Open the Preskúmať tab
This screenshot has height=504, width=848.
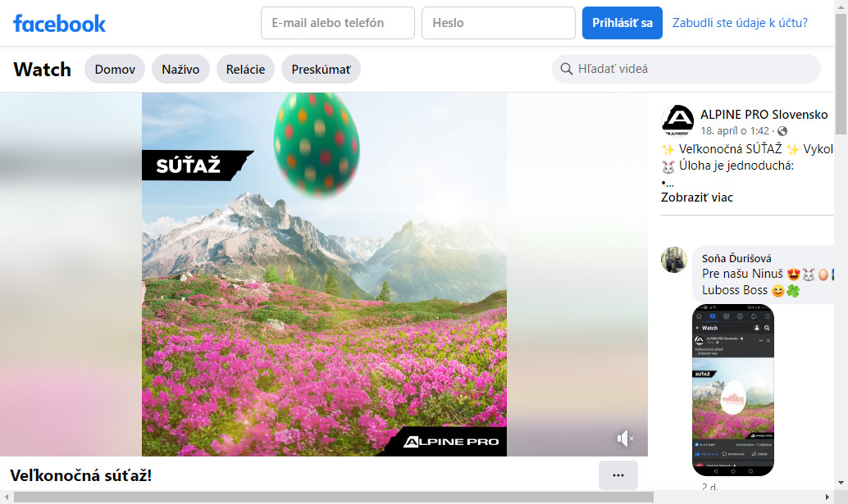(x=321, y=69)
